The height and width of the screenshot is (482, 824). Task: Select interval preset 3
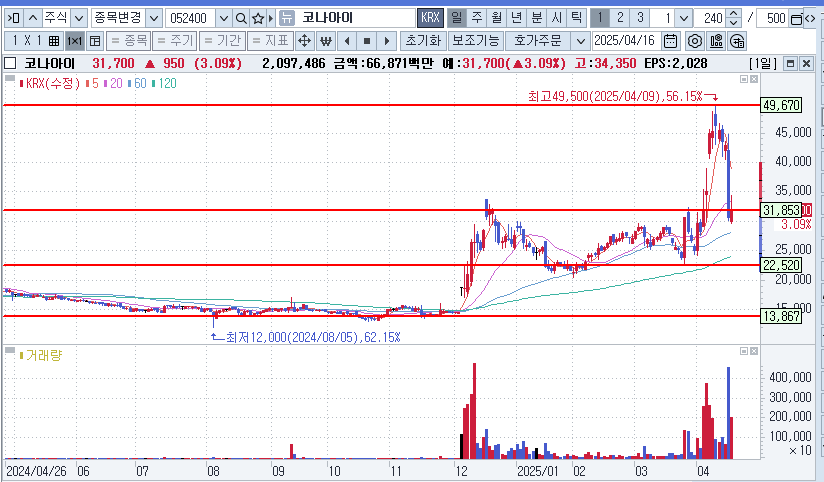coord(640,18)
